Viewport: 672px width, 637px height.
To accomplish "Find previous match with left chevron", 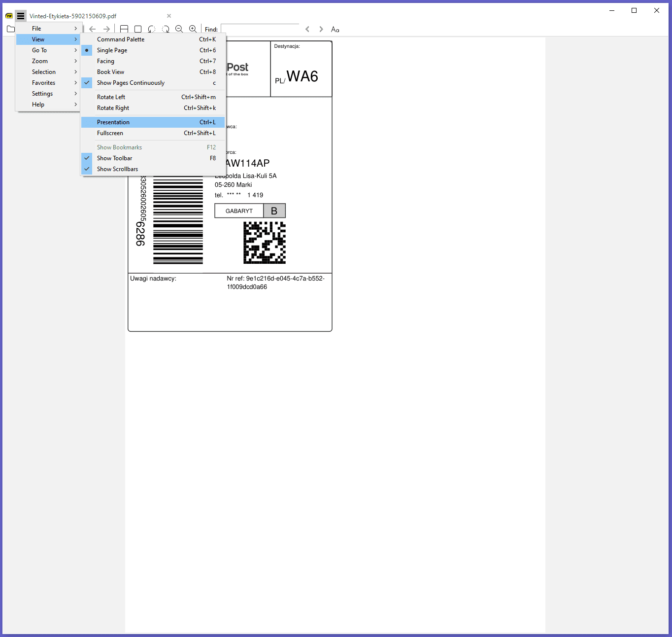I will coord(307,29).
